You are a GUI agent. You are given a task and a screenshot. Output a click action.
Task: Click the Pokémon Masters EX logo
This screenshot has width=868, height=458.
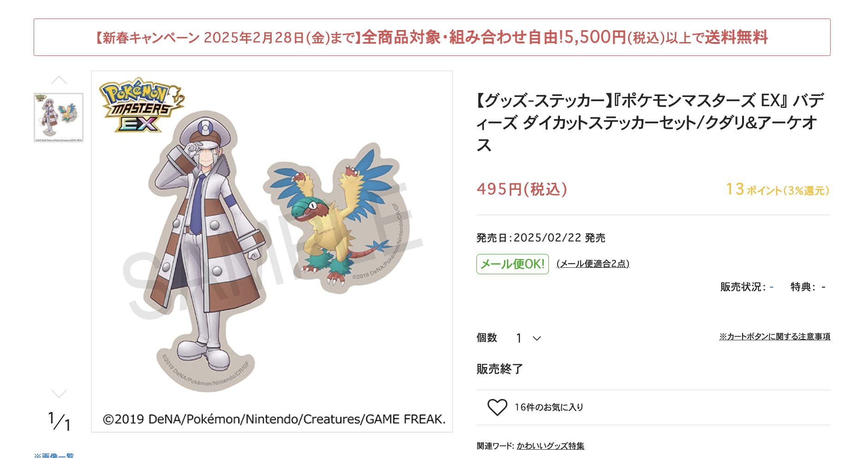pos(141,105)
